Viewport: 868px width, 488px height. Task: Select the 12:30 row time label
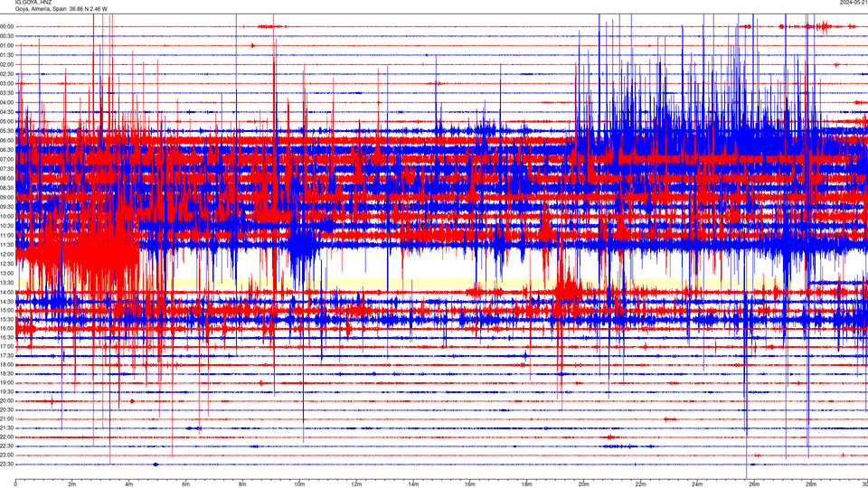[x=7, y=263]
